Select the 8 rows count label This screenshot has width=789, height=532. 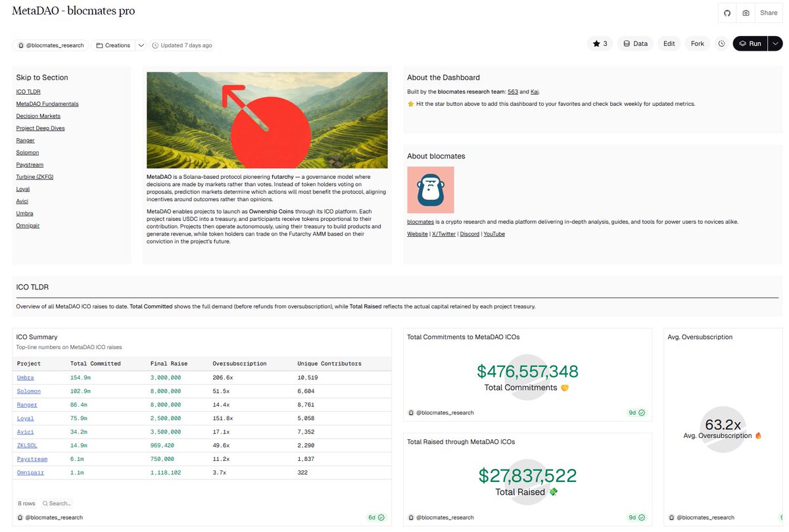click(27, 503)
